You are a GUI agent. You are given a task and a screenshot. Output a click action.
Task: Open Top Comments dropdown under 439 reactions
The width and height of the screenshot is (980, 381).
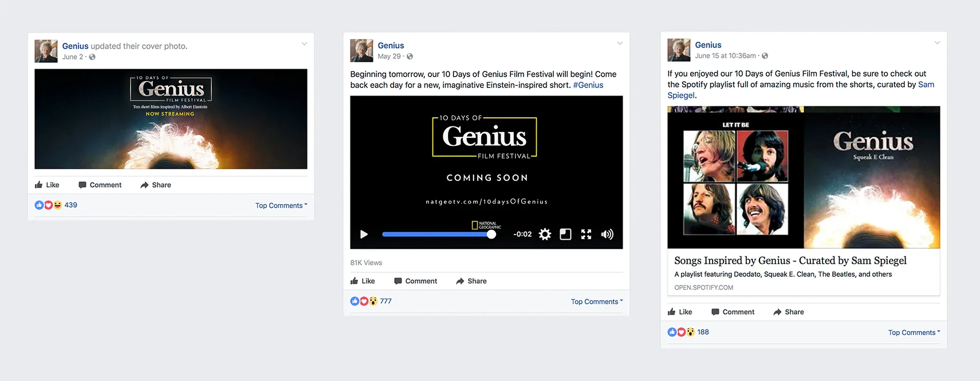(x=281, y=205)
